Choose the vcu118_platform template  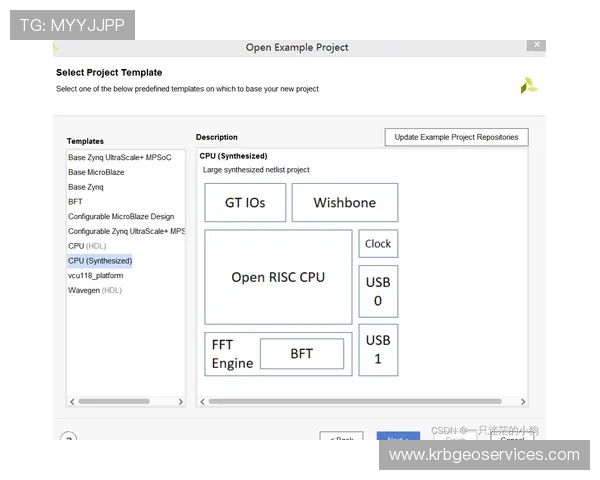(95, 275)
